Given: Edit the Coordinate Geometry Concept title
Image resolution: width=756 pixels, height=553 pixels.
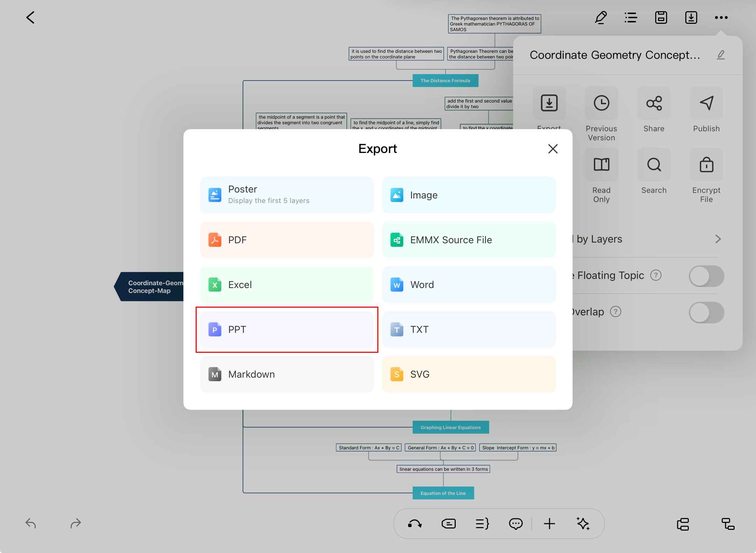Looking at the screenshot, I should tap(721, 55).
